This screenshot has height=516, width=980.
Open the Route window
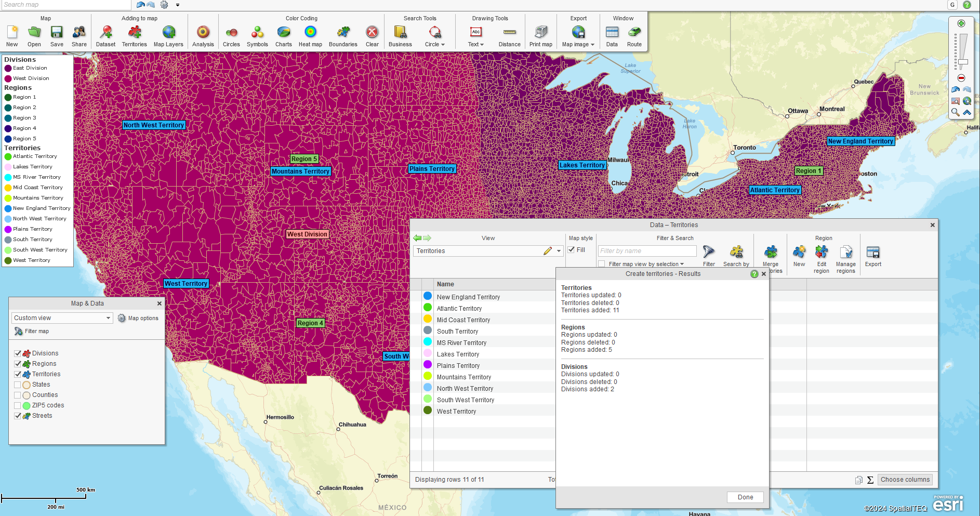click(634, 36)
